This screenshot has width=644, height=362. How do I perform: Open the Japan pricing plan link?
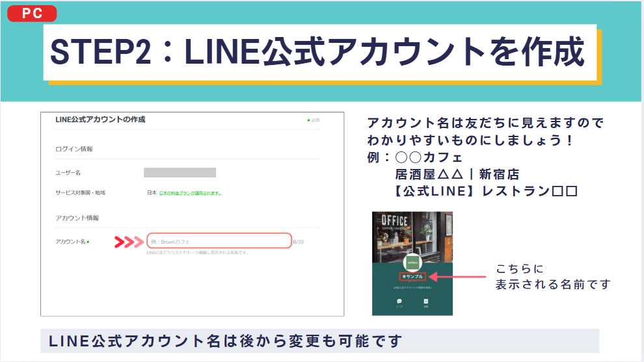pos(191,193)
